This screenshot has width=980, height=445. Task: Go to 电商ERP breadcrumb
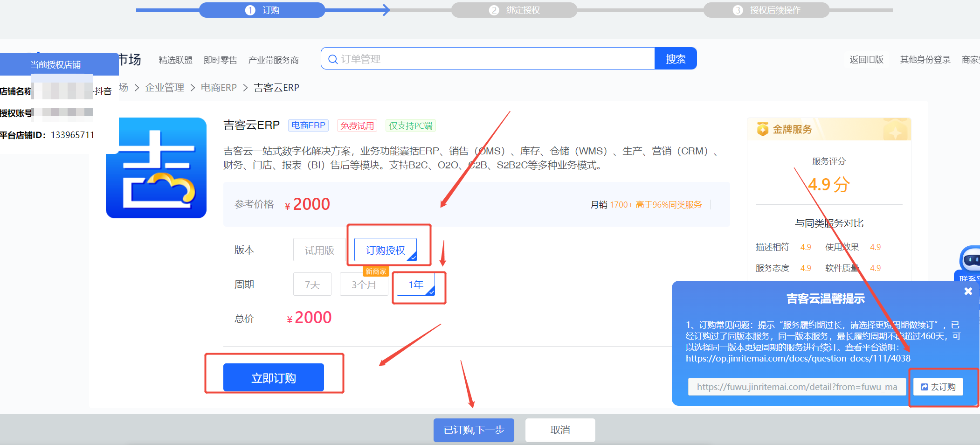coord(219,87)
